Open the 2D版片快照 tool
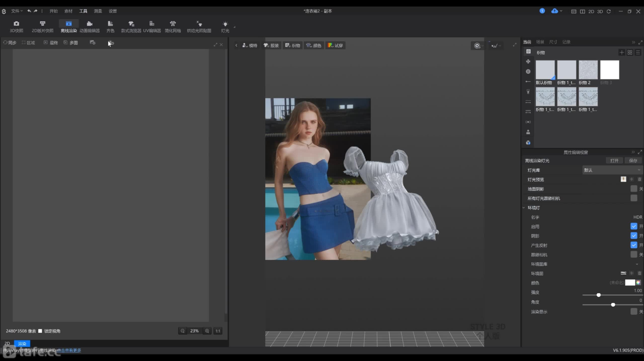The height and width of the screenshot is (361, 644). [43, 27]
